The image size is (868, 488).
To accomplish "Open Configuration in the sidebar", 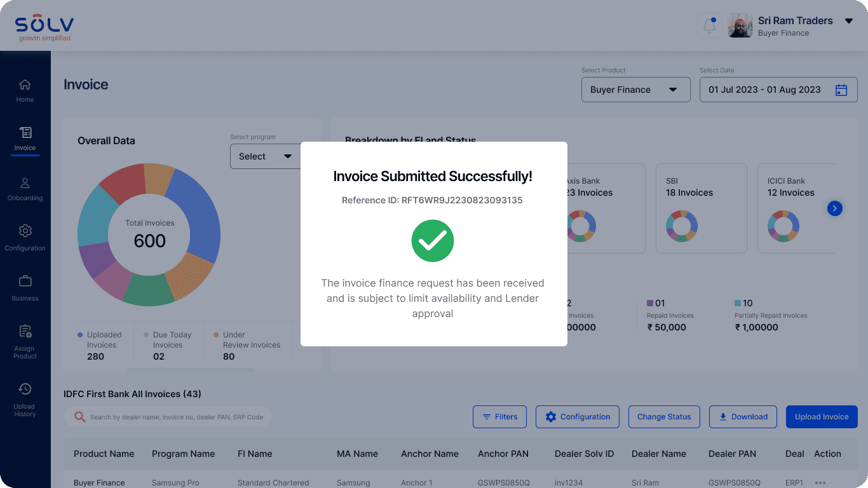I will [25, 238].
